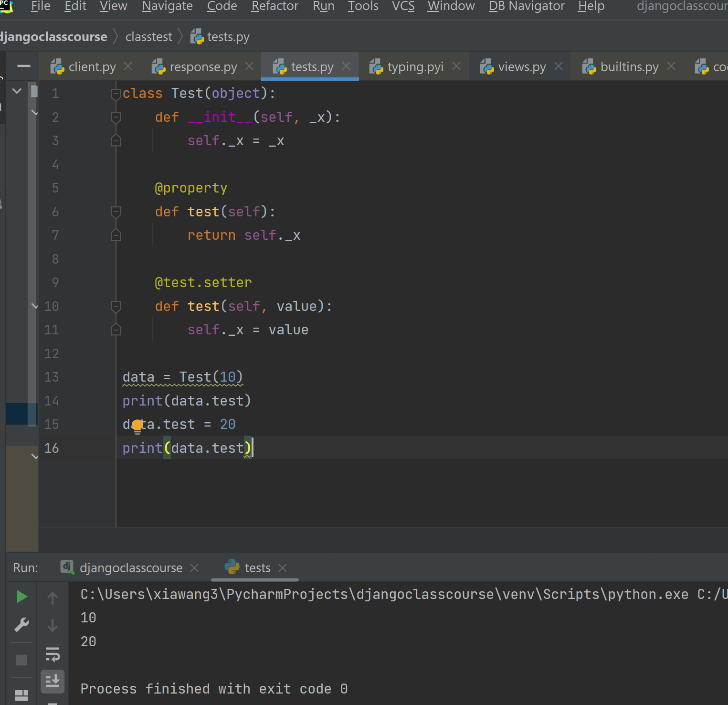Click the stop process square icon
Viewport: 728px width, 705px height.
pos(21,660)
